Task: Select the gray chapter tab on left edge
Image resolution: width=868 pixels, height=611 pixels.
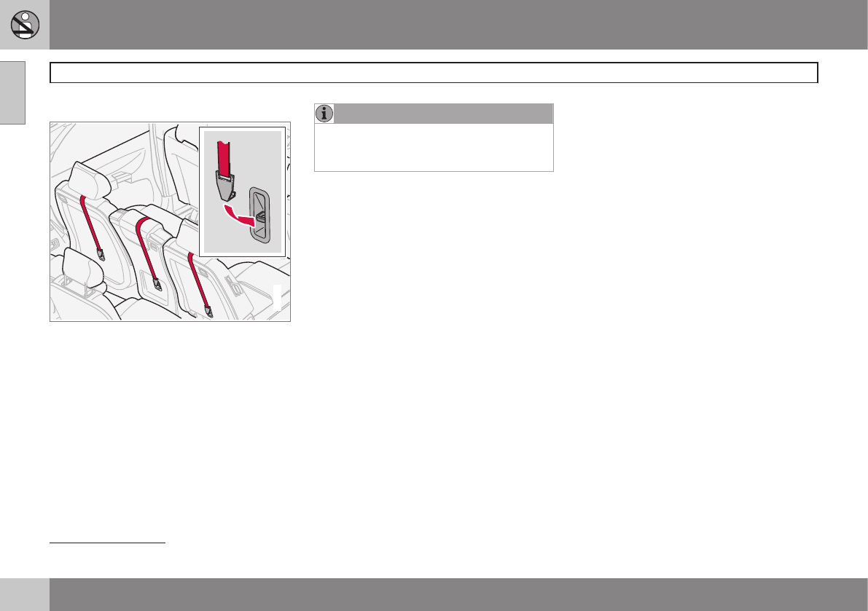Action: (12, 92)
